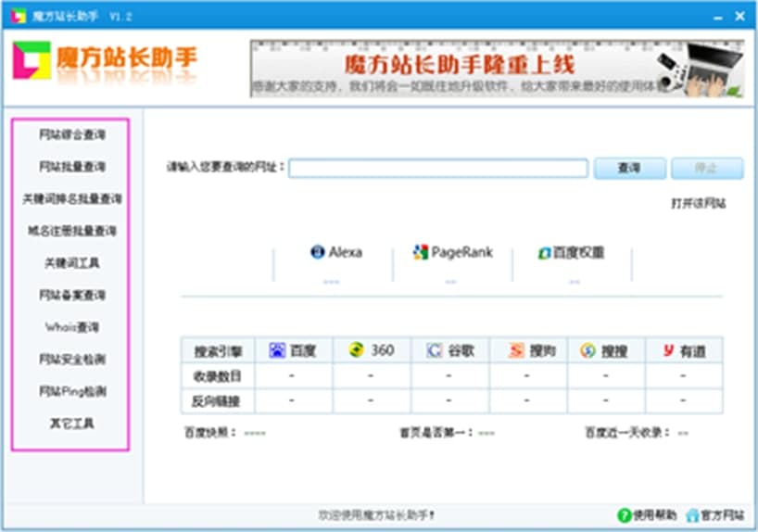Image resolution: width=758 pixels, height=532 pixels.
Task: Select 网站批量查询 menu item
Action: (x=72, y=167)
